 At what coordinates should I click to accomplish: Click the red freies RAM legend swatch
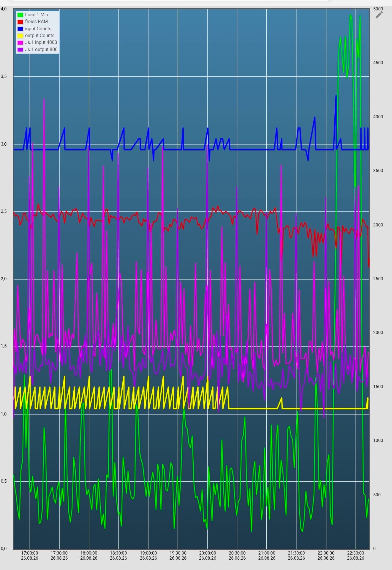point(20,22)
